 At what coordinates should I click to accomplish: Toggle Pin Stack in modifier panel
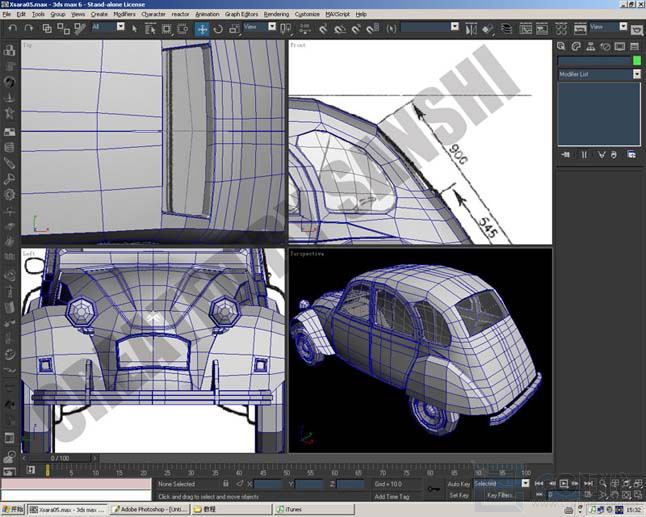566,155
